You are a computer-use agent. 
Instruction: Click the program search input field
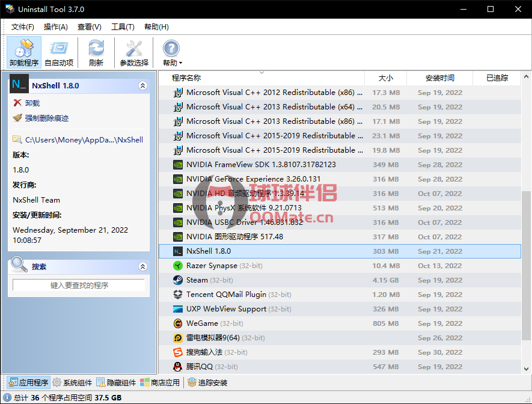point(79,286)
